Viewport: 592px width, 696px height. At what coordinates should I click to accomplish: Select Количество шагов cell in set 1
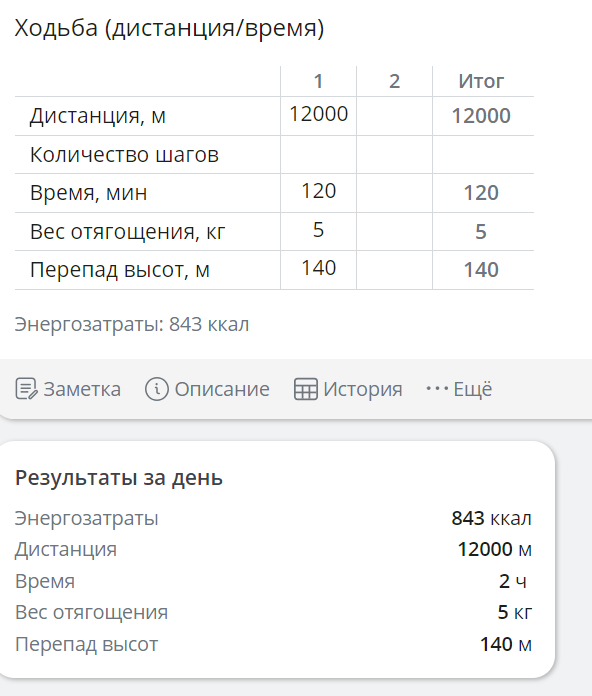coord(319,154)
